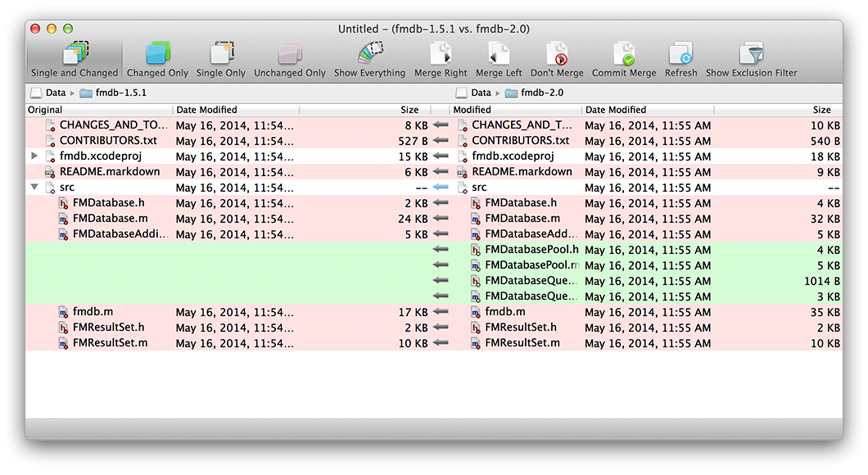Refresh the folder comparison

pos(680,55)
